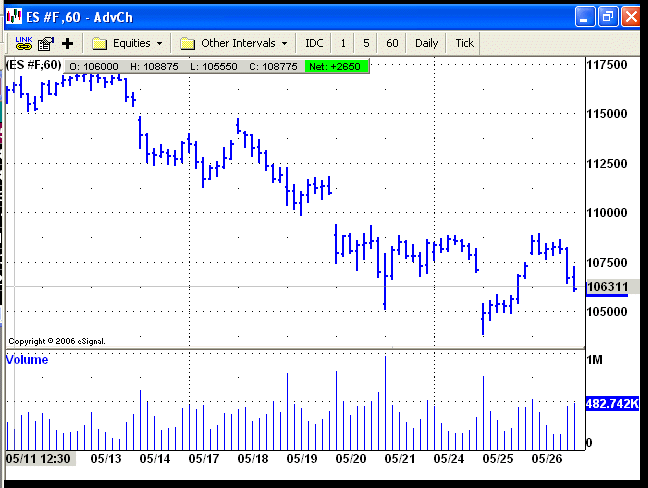Screen dimensions: 648x488
Task: Click the 05/17 date label
Action: [204, 459]
